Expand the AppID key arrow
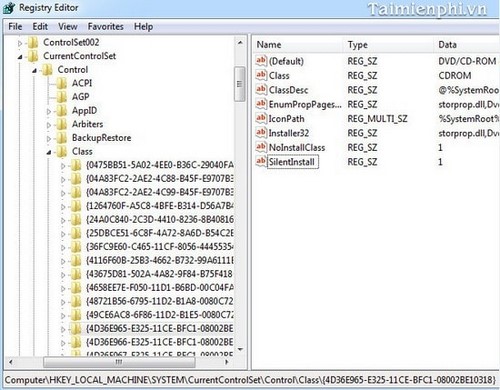 coord(49,111)
